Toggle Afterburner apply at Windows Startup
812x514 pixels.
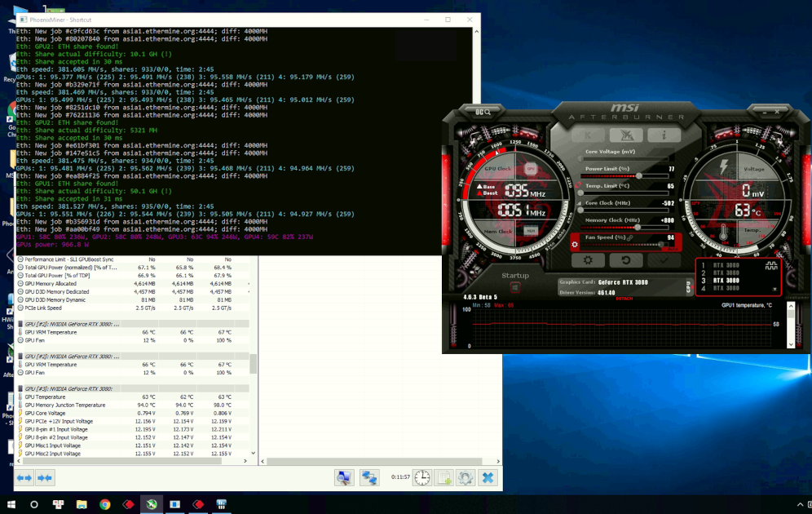[514, 287]
